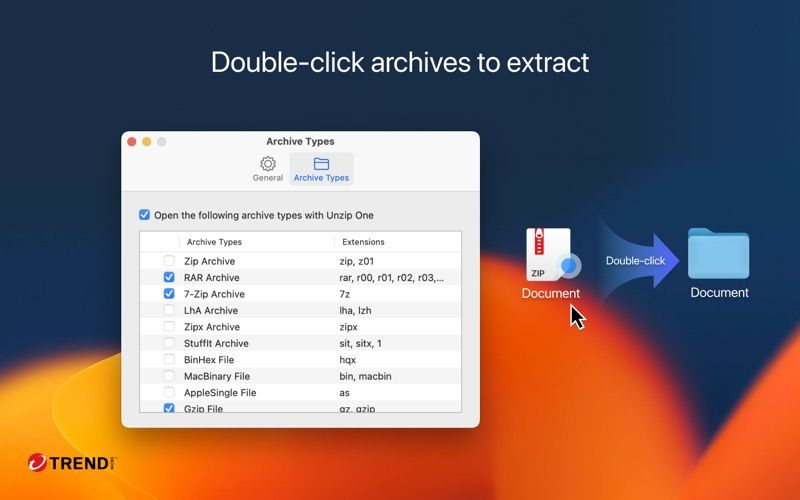
Task: Switch to the Archive Types tab label
Action: (321, 178)
